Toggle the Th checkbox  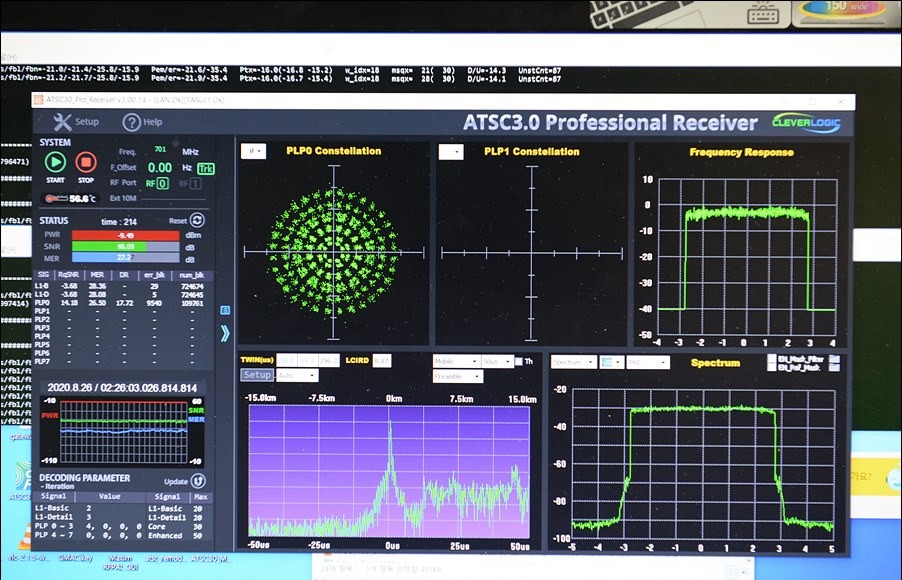click(519, 361)
